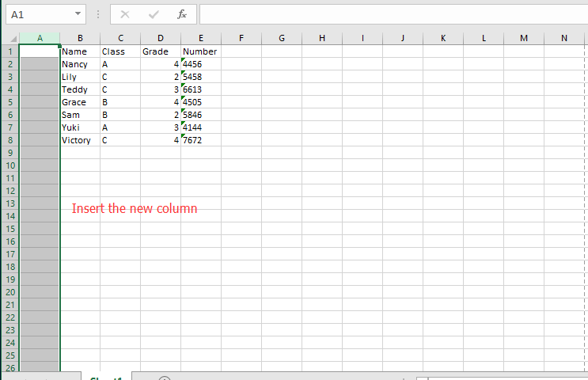The image size is (588, 380).
Task: Select column N header
Action: [x=563, y=38]
